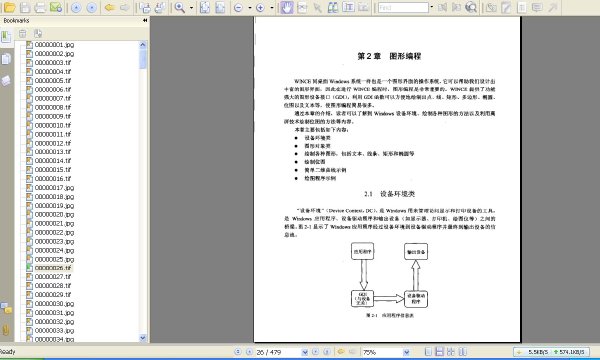Go to next page with down-arrow circle

click(91, 7)
